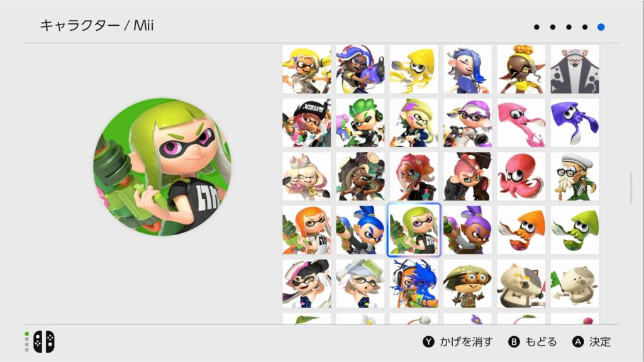Click the Joy-Con controller icon
The width and height of the screenshot is (644, 362).
(x=43, y=342)
